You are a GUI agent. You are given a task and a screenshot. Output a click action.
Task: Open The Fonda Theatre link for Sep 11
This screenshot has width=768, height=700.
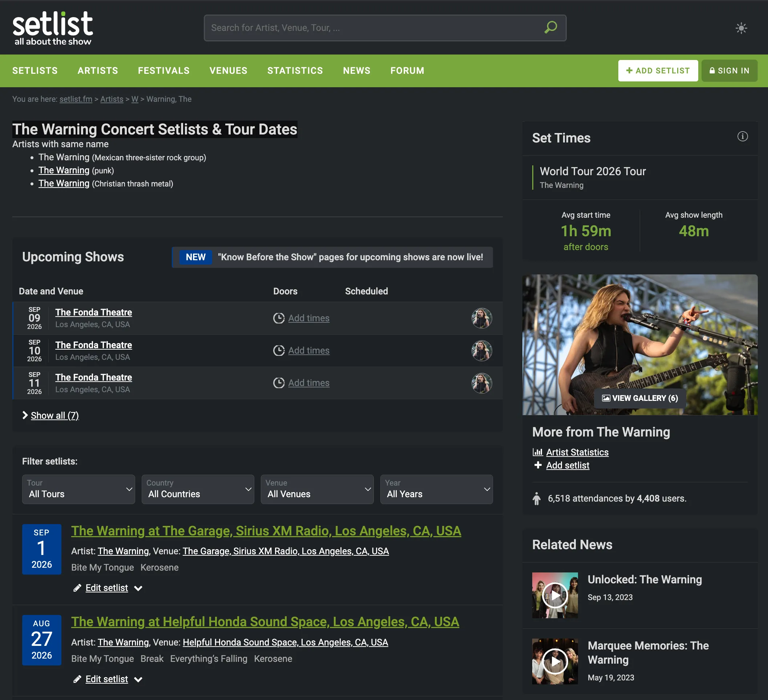[94, 377]
